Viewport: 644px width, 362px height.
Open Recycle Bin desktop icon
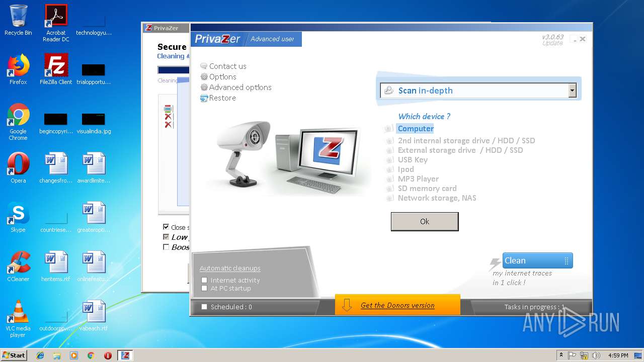(18, 20)
